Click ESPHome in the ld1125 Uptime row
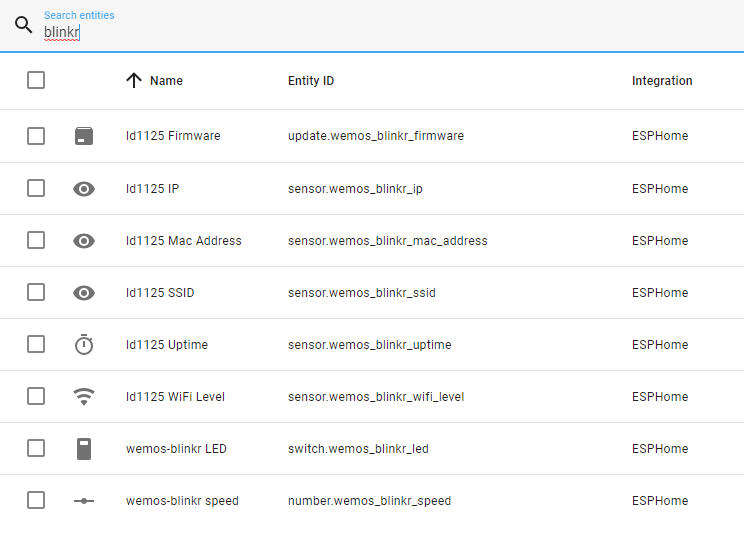This screenshot has width=744, height=543. click(x=660, y=345)
